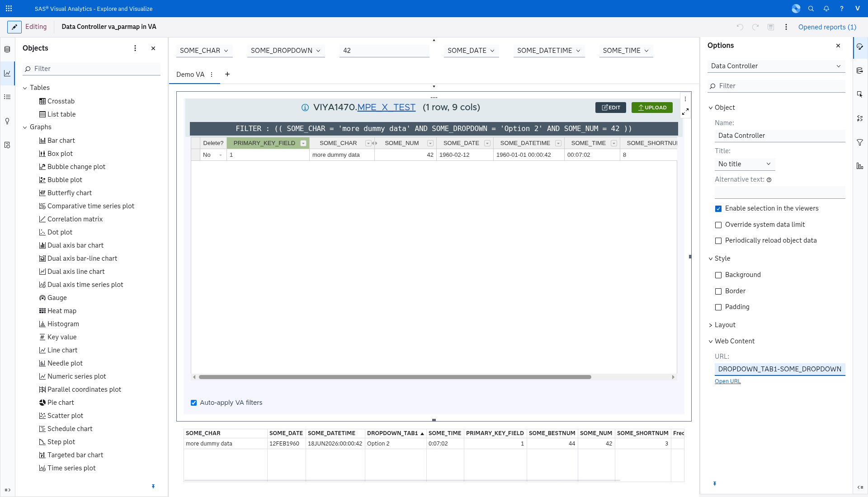
Task: Click the redo arrow icon
Action: click(755, 27)
